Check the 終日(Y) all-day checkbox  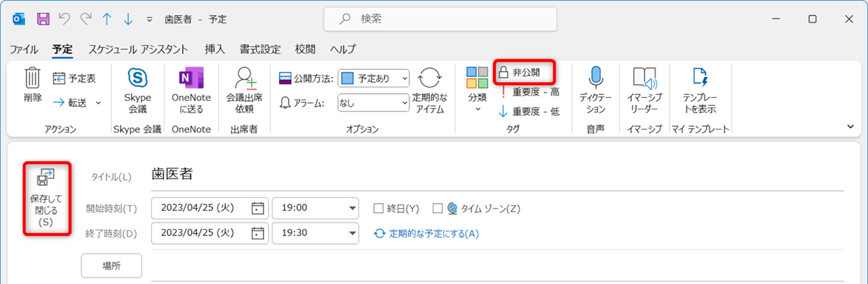coord(378,208)
